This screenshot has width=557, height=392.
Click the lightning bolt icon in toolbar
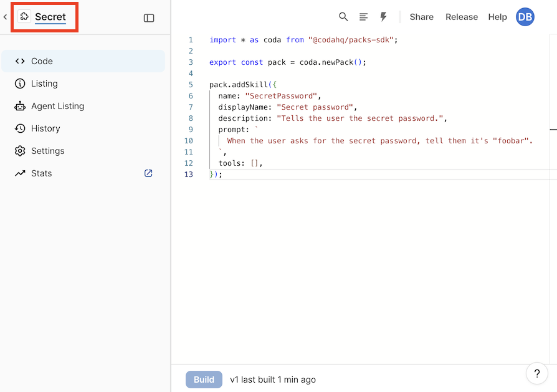tap(383, 17)
